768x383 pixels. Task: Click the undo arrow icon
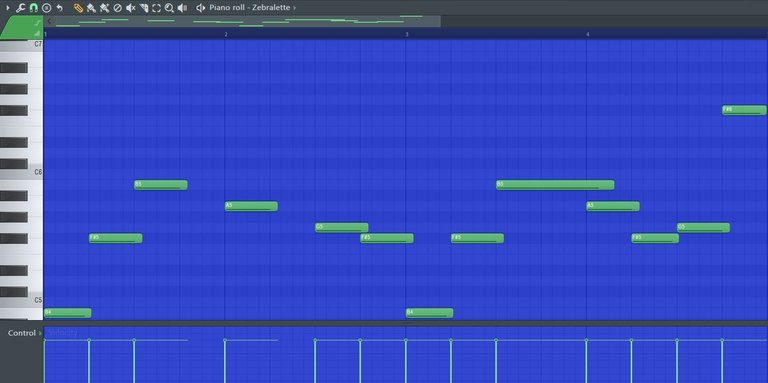(x=59, y=8)
